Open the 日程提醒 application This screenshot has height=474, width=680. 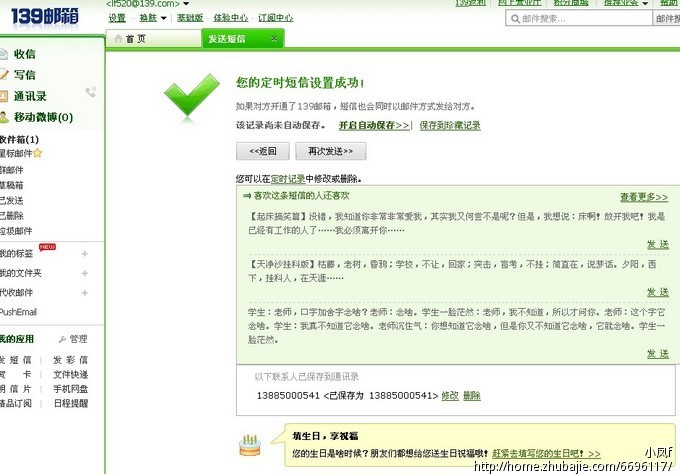[x=70, y=403]
